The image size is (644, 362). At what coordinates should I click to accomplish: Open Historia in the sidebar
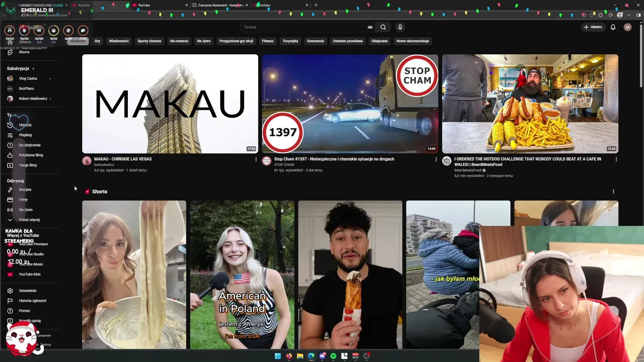point(25,125)
